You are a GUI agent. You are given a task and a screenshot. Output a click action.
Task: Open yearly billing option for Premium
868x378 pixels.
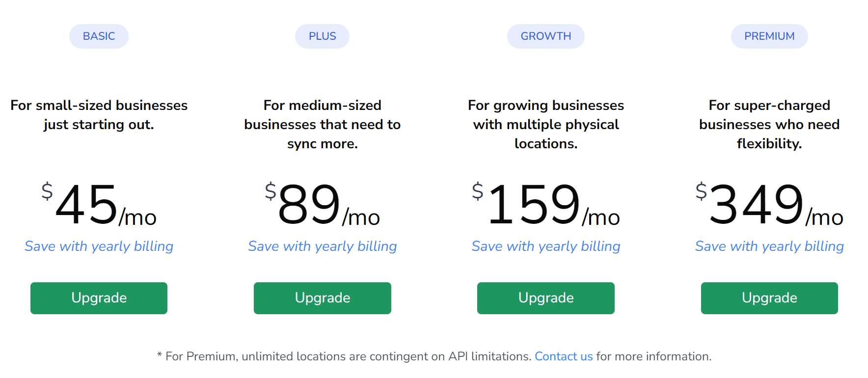[769, 246]
